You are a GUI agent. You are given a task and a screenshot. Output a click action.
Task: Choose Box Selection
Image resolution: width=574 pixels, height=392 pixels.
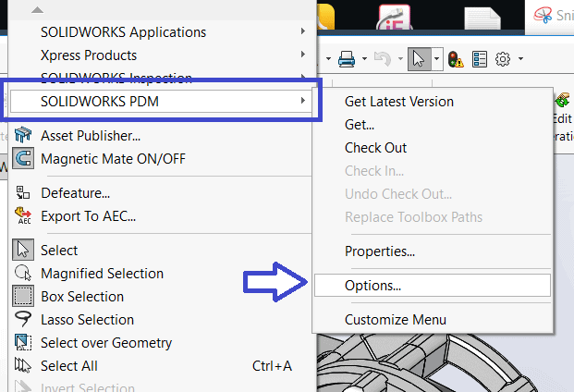(x=162, y=297)
